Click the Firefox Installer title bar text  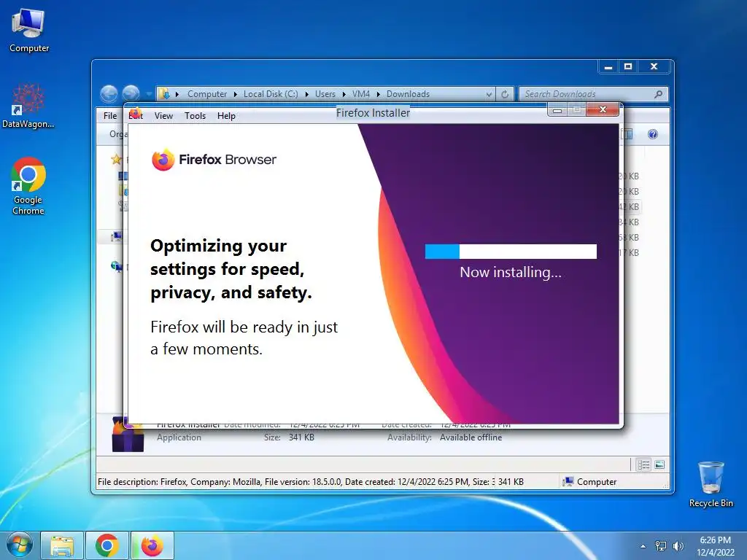(x=373, y=113)
